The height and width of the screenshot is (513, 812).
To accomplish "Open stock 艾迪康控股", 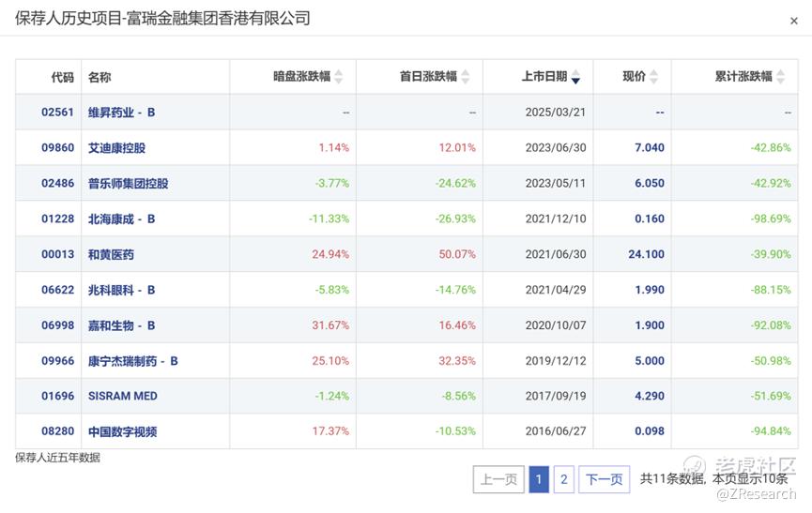I will pyautogui.click(x=116, y=148).
